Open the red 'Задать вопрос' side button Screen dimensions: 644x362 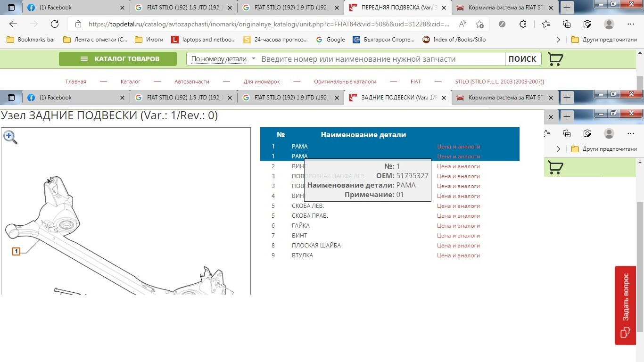pyautogui.click(x=625, y=305)
